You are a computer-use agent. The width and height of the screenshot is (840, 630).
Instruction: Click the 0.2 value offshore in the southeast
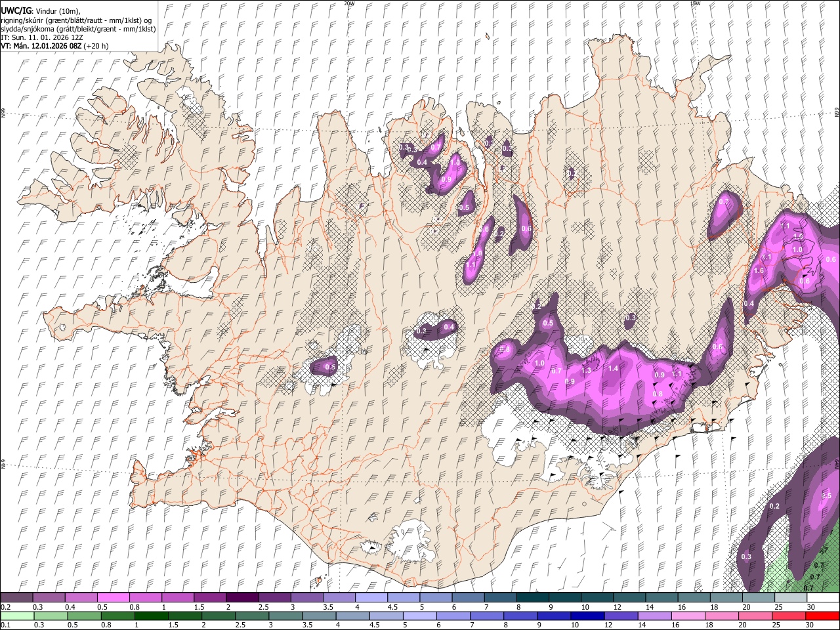point(774,506)
